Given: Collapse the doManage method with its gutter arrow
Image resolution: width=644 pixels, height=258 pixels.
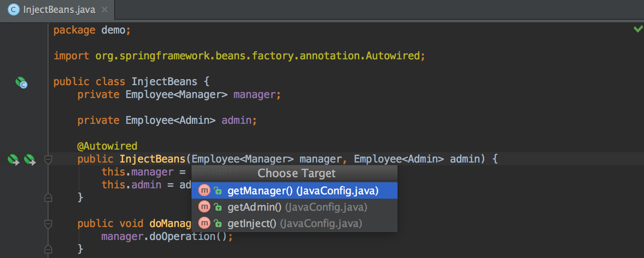Looking at the screenshot, I should pyautogui.click(x=48, y=223).
